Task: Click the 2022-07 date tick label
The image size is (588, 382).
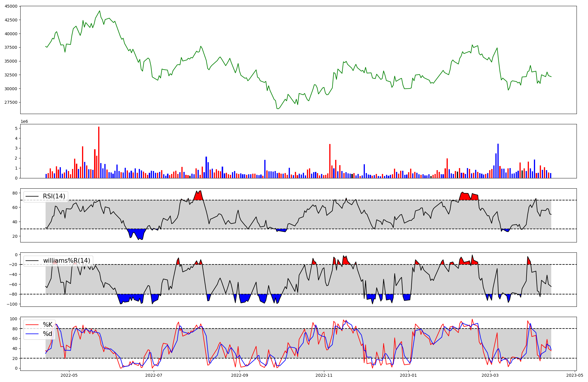Action: click(154, 375)
